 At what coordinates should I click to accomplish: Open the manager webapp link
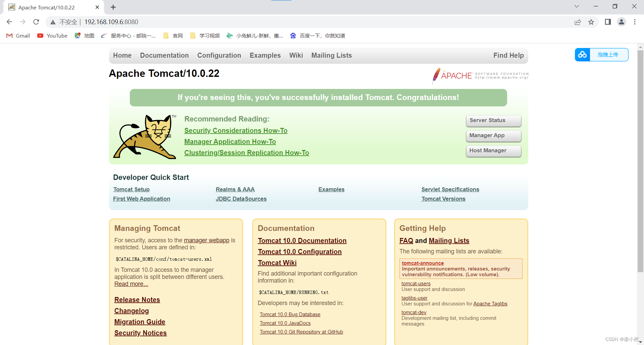207,240
